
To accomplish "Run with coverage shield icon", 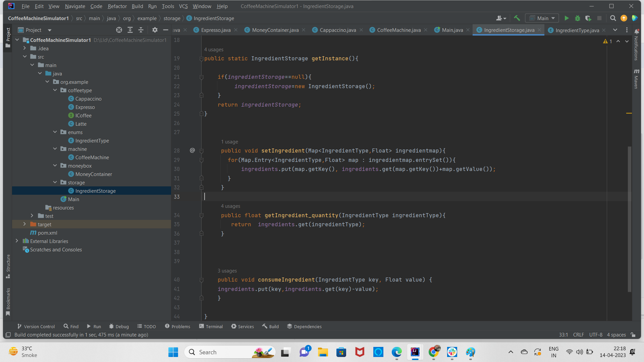I will pos(588,18).
